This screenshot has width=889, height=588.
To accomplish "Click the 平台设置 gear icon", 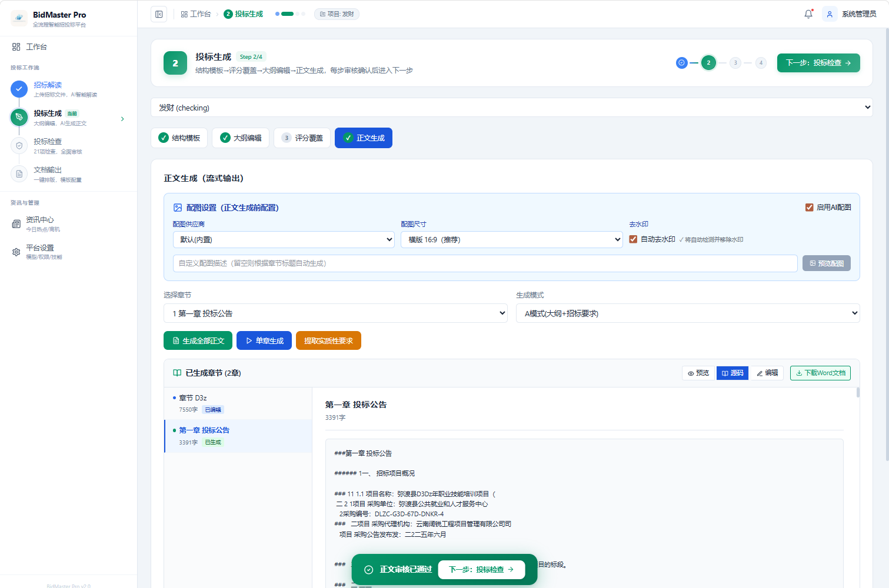I will 16,252.
